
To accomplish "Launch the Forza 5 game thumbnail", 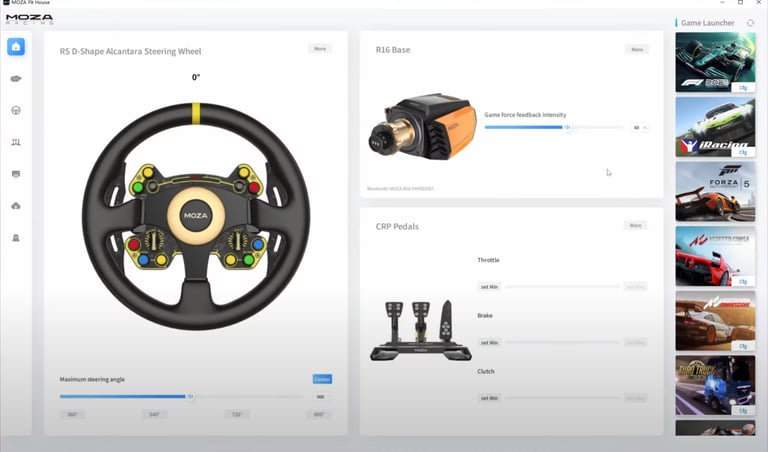I will pyautogui.click(x=715, y=191).
